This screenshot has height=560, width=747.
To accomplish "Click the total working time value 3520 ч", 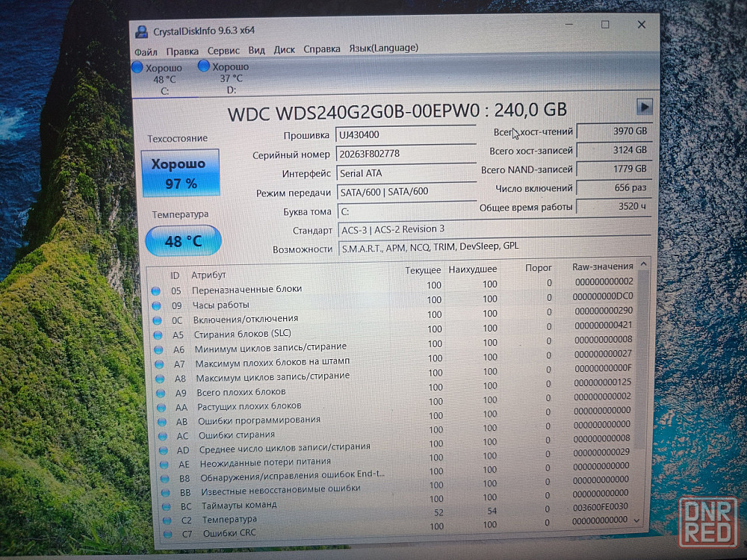I will click(613, 206).
